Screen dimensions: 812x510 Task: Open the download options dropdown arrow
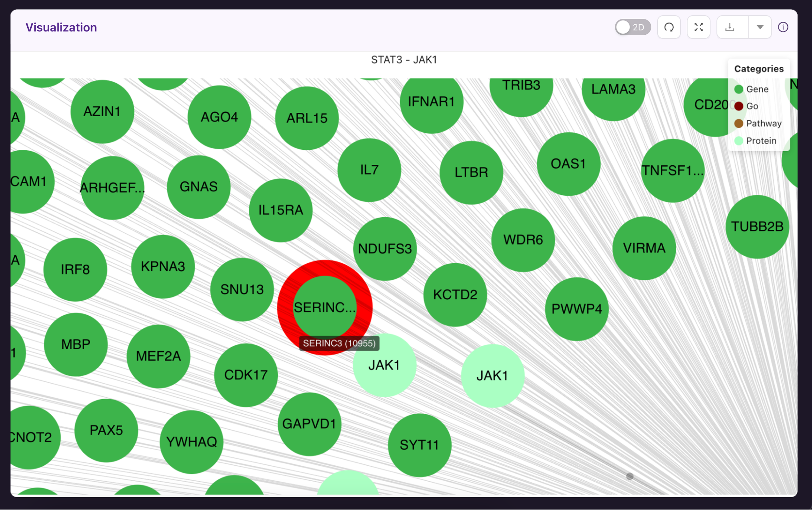coord(760,27)
